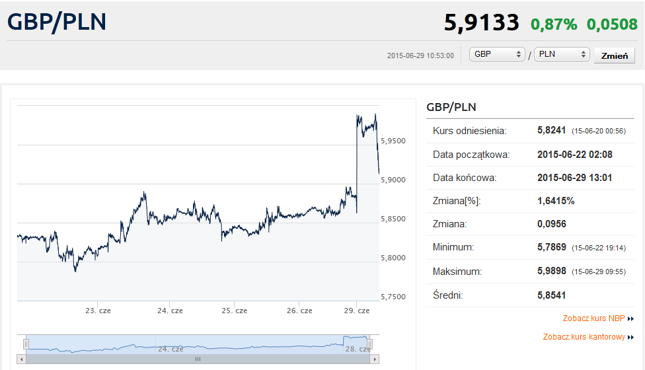Click the reference date (15-06-20 00:56)
645x370 pixels.
point(599,131)
